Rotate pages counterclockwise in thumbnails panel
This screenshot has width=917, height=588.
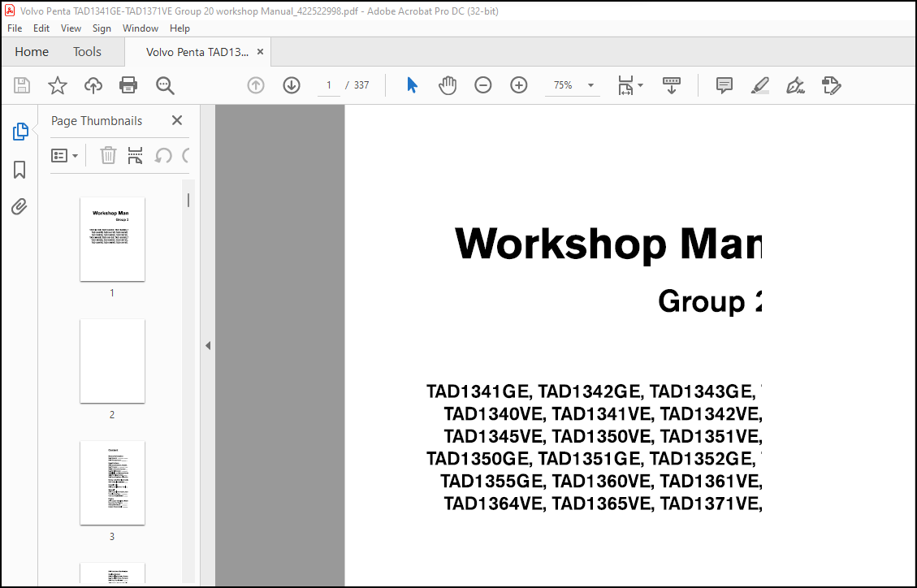[163, 155]
